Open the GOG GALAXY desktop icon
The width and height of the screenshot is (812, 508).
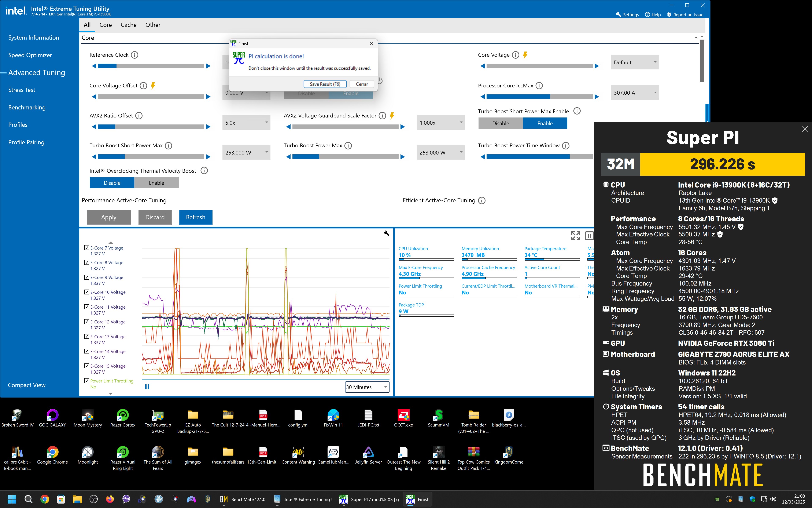[x=52, y=418]
